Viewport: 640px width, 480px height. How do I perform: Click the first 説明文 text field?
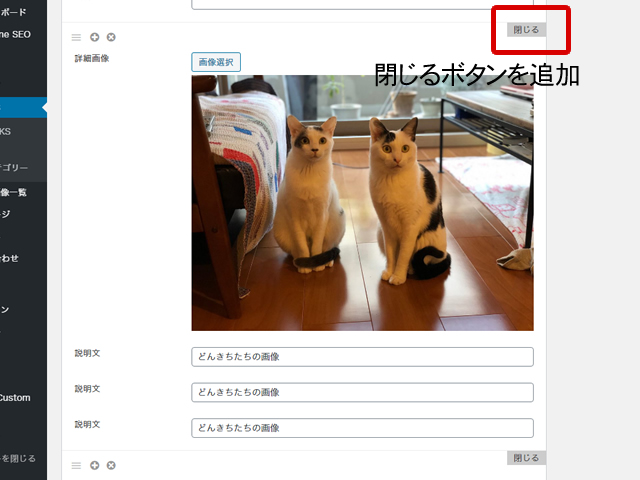(362, 357)
